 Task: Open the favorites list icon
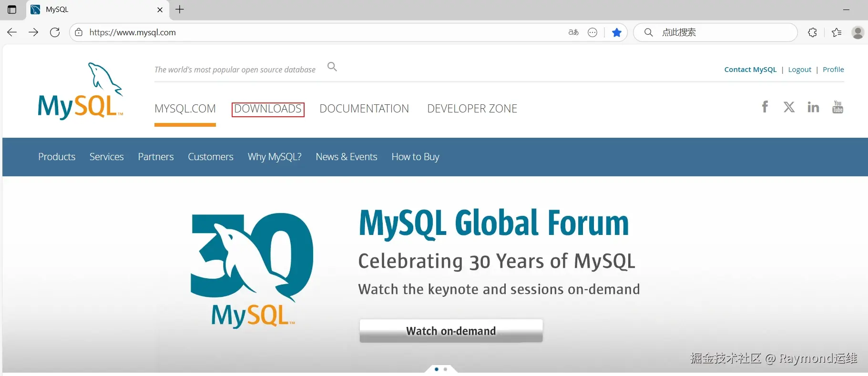pos(837,32)
